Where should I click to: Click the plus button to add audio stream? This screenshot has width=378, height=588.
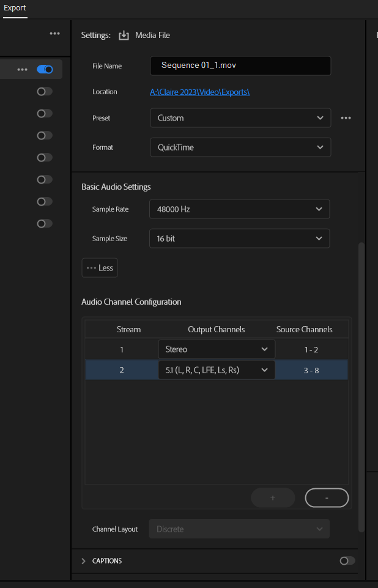[273, 498]
